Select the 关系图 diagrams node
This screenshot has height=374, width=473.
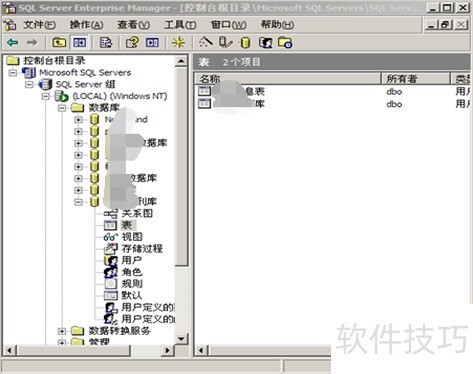(137, 213)
